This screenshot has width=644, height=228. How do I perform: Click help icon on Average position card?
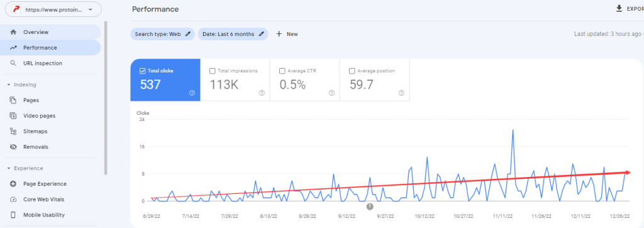(401, 93)
